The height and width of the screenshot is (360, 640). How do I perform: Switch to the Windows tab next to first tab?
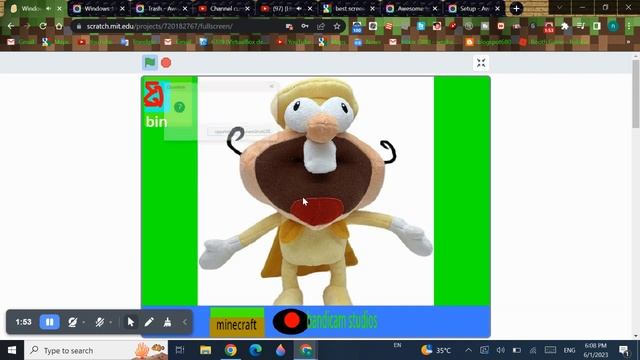point(98,9)
